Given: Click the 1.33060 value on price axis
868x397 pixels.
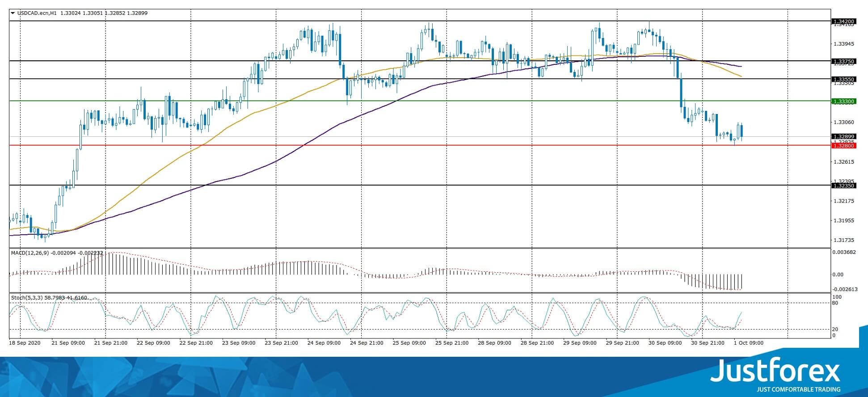Looking at the screenshot, I should click(x=843, y=122).
